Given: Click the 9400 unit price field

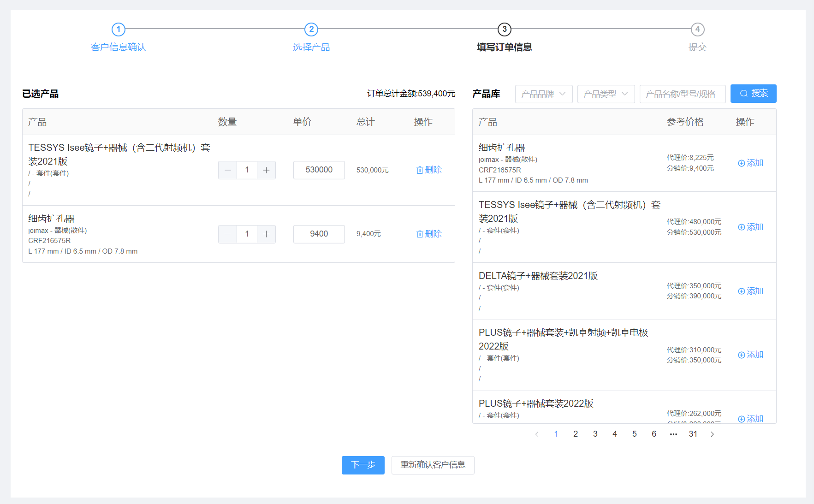Looking at the screenshot, I should [319, 234].
